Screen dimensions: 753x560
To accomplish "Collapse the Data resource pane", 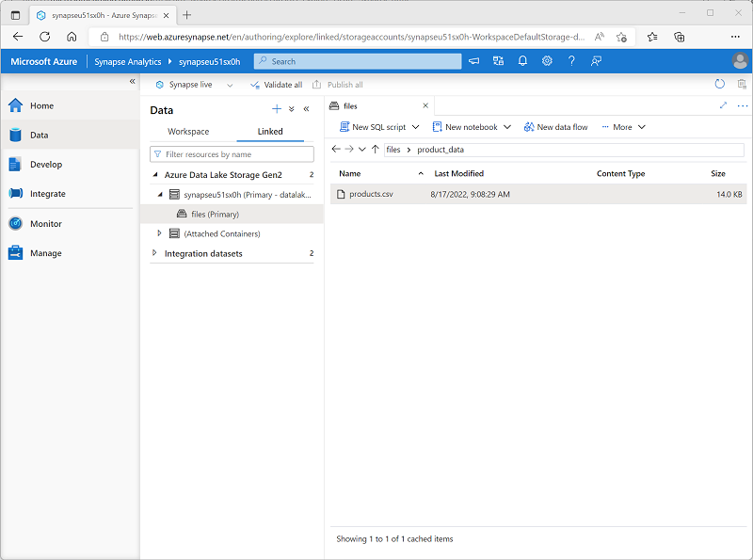I will [x=307, y=109].
